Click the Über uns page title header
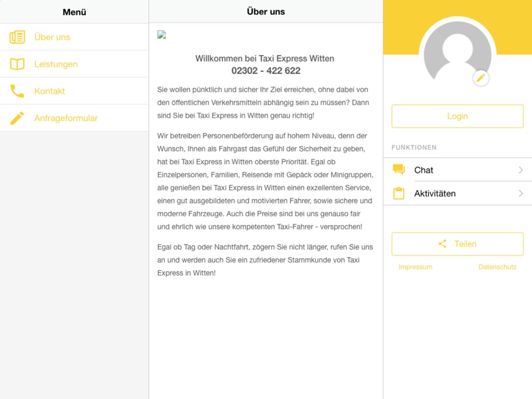The height and width of the screenshot is (399, 532). [x=265, y=12]
